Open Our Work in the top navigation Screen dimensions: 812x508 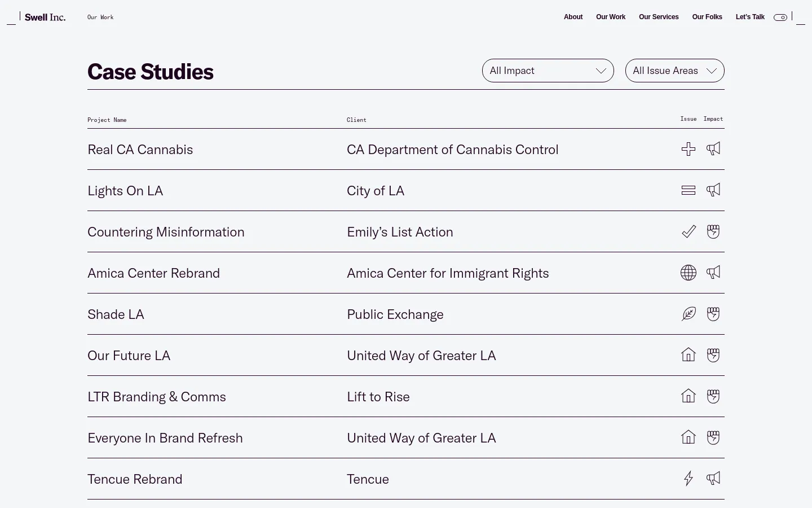point(611,17)
